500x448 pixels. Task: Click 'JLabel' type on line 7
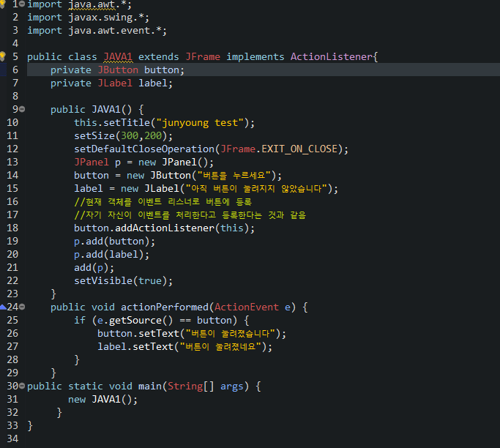point(115,83)
